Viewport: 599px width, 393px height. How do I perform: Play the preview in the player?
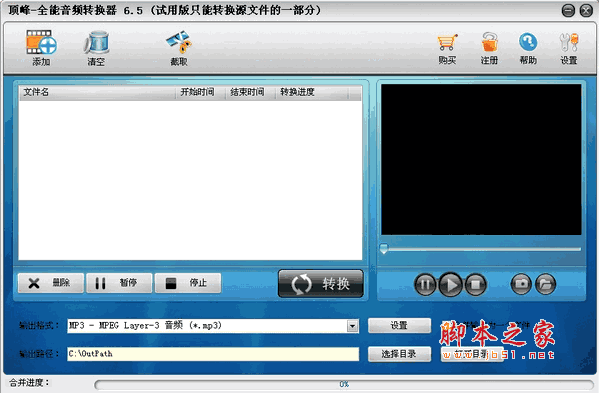tap(450, 285)
